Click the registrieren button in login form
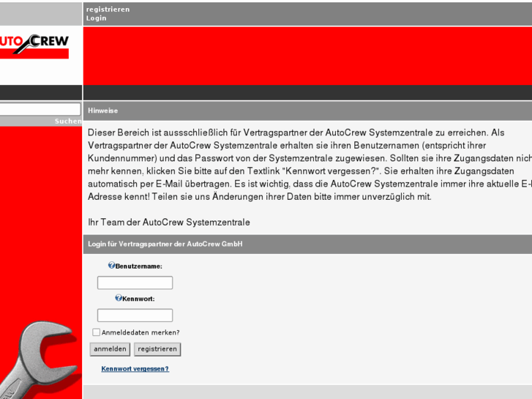532x399 pixels. pos(157,349)
